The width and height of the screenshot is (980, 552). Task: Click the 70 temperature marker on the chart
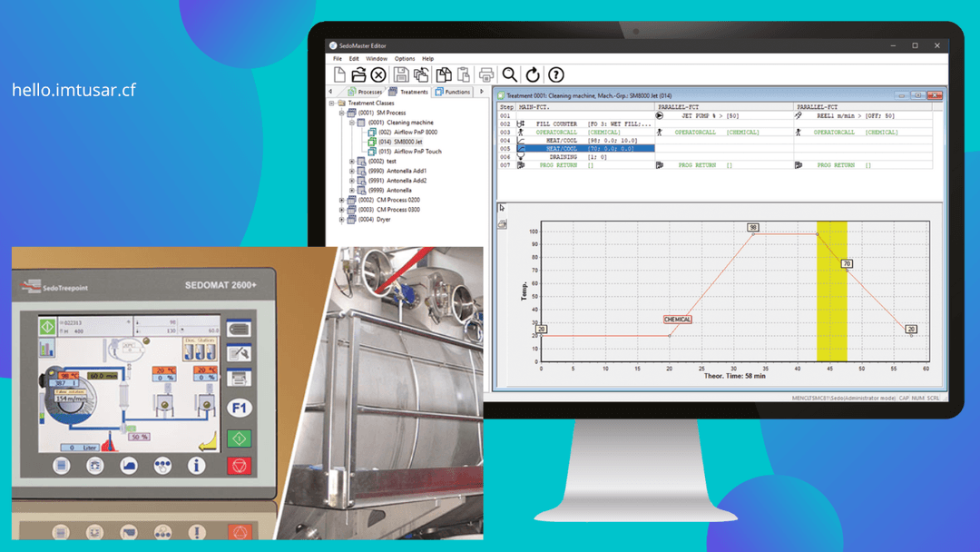pos(847,264)
